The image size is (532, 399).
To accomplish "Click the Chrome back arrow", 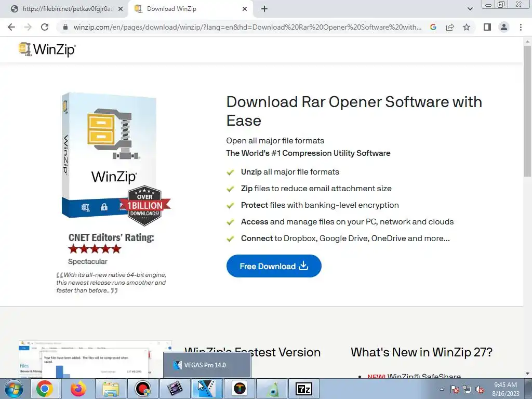I will [11, 27].
